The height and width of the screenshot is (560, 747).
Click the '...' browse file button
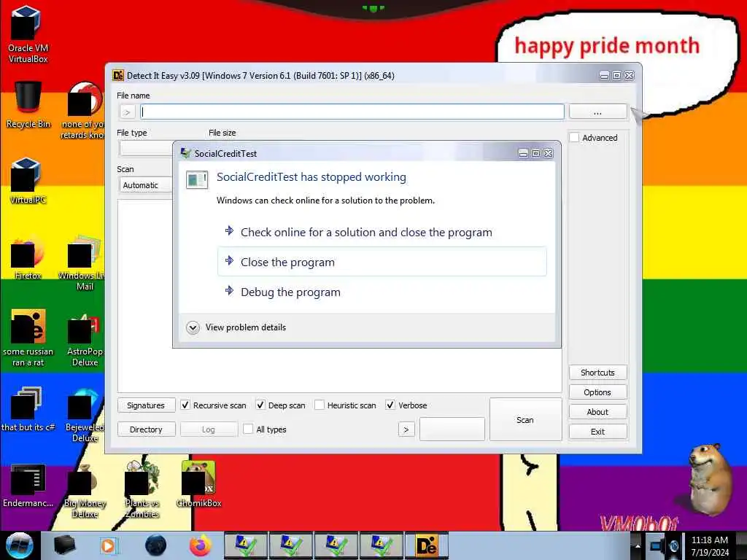click(598, 112)
